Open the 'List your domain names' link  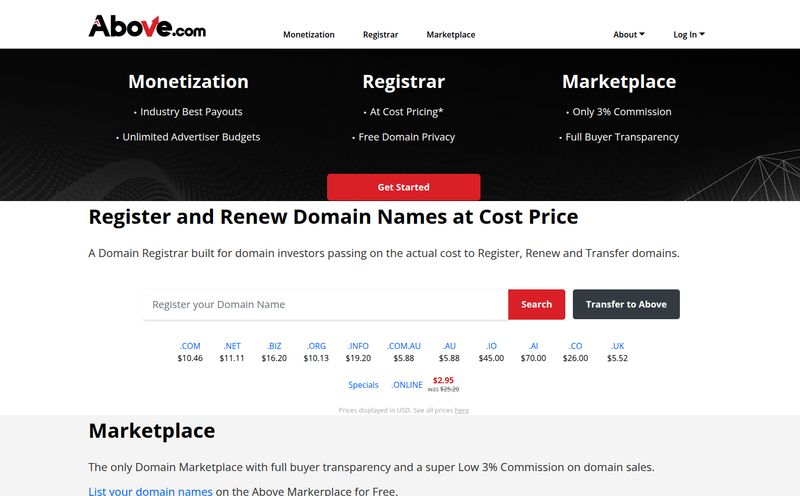(151, 491)
